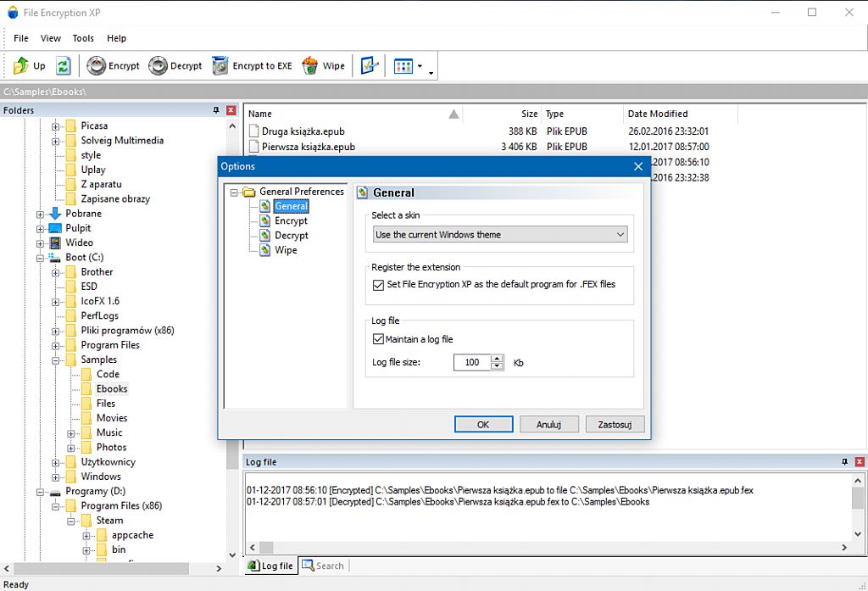Viewport: 868px width, 591px height.
Task: Click the Encrypt toolbar button
Action: click(113, 65)
